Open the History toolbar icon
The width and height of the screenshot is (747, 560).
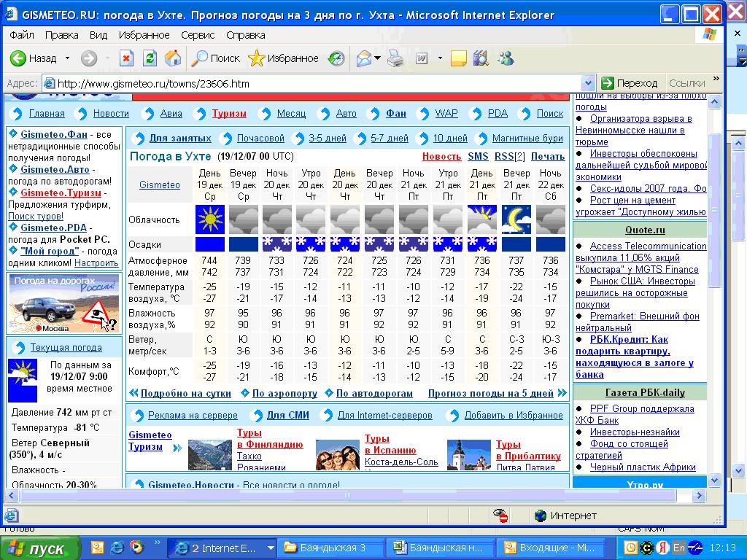(x=336, y=58)
